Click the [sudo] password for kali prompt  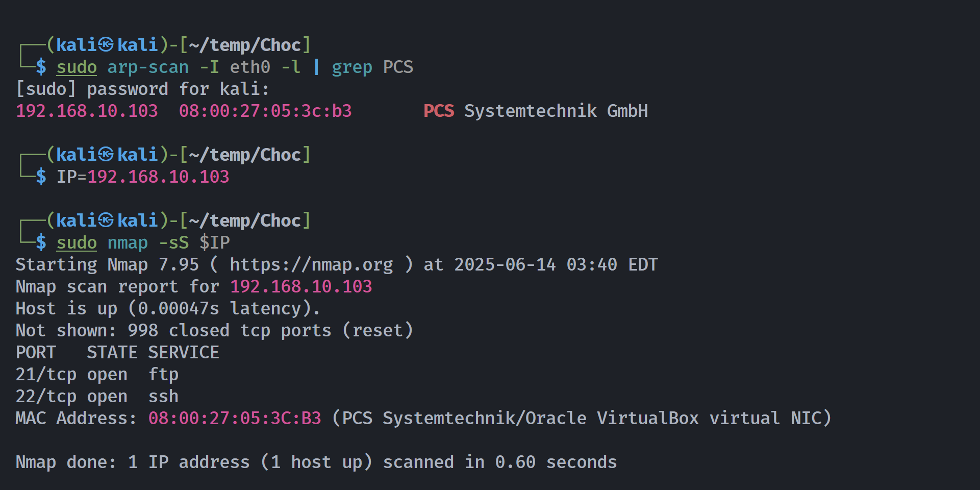(142, 89)
